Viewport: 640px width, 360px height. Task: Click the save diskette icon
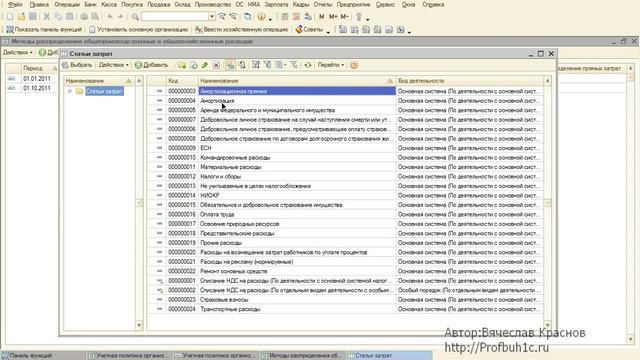click(33, 17)
